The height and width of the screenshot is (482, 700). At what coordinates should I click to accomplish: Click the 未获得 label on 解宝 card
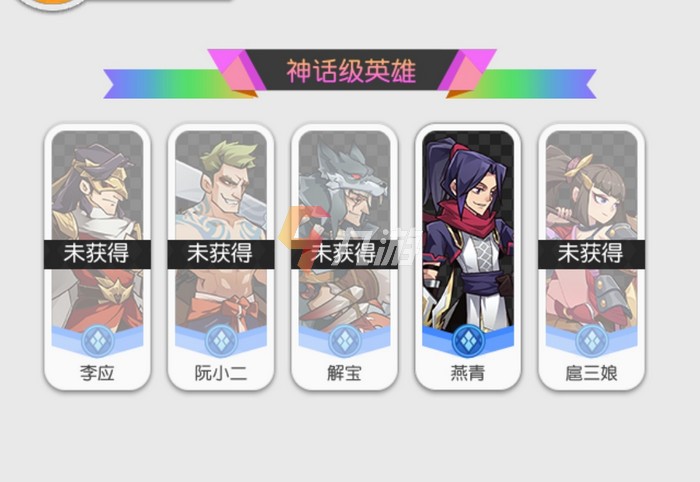(x=344, y=253)
